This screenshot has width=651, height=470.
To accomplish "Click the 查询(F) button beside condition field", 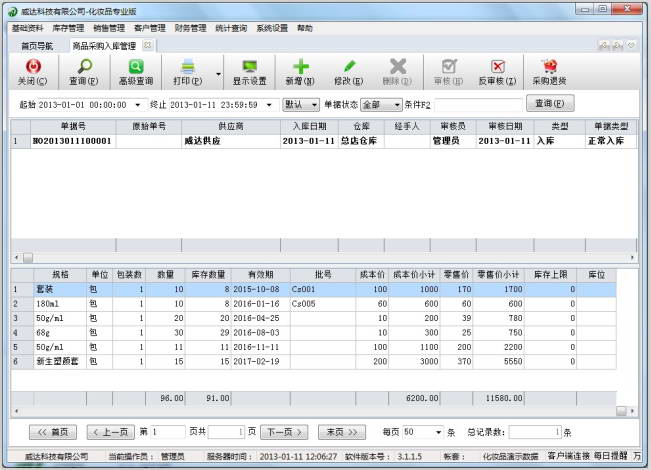I will (550, 103).
